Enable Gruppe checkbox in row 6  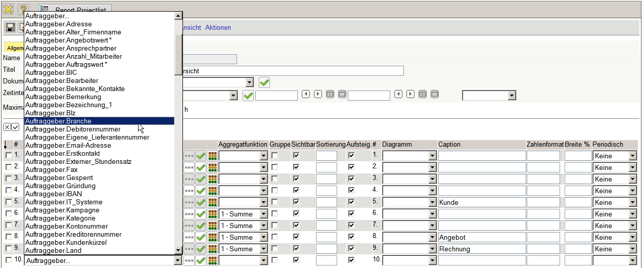[x=274, y=214]
